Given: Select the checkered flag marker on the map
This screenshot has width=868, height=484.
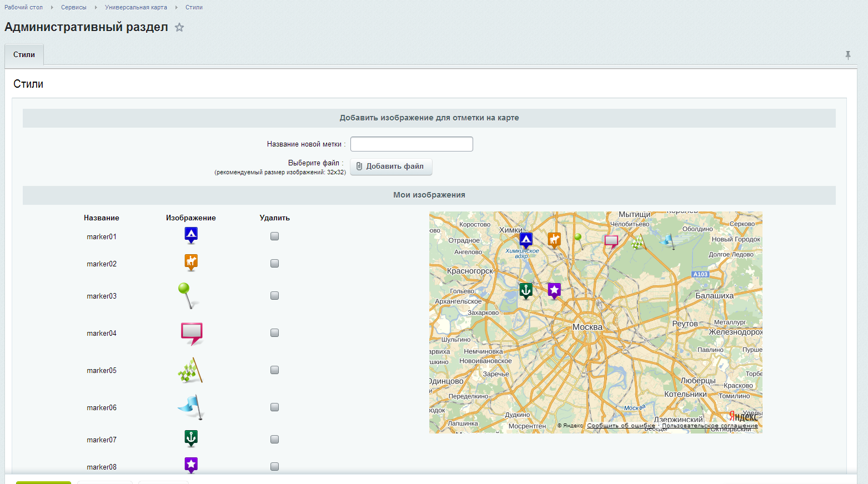Looking at the screenshot, I should pos(639,241).
